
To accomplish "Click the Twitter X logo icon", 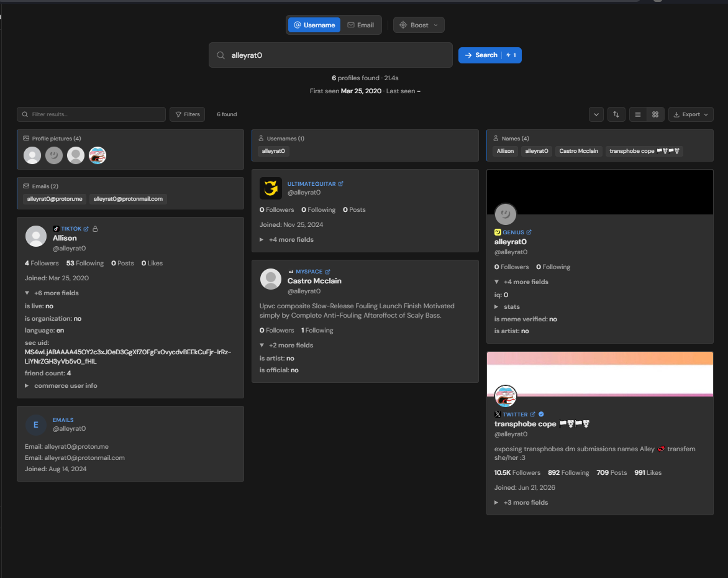I will [x=498, y=415].
